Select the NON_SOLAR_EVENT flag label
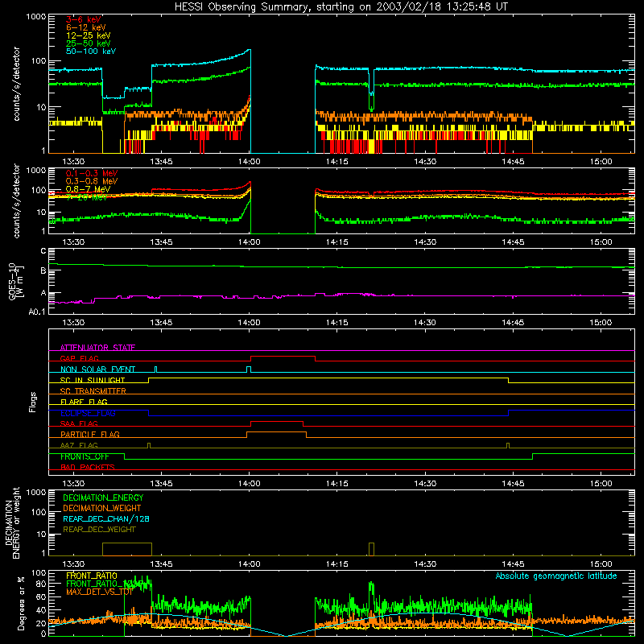 (97, 369)
